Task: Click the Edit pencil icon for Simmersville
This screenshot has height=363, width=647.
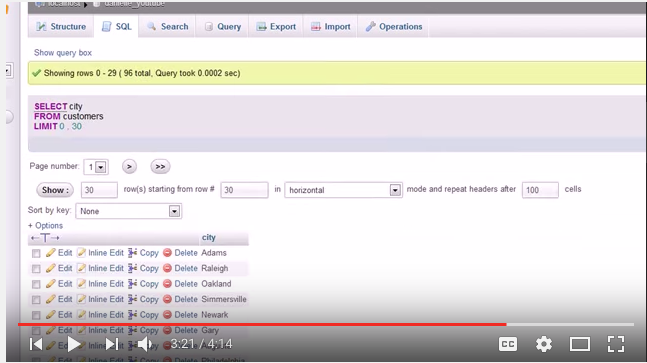Action: [x=51, y=299]
